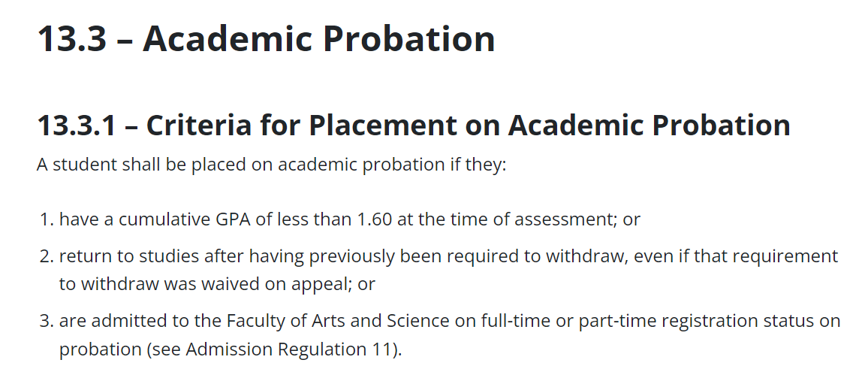
Task: Click the sentence beginning "A student shall be placed"
Action: 271,164
